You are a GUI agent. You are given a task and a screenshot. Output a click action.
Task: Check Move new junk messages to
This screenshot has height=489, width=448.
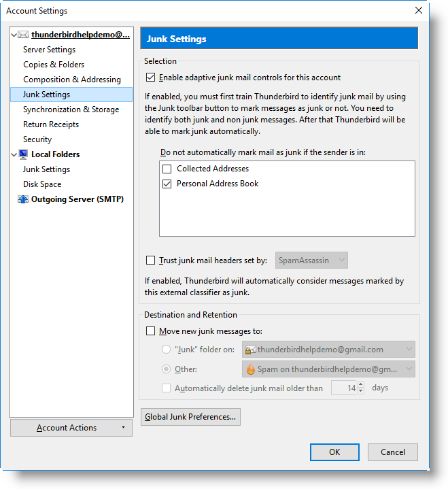[x=151, y=331]
